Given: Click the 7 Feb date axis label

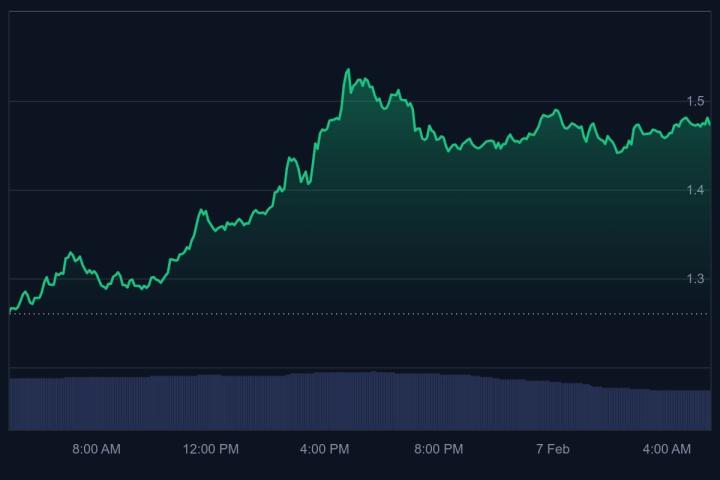Looking at the screenshot, I should [552, 450].
